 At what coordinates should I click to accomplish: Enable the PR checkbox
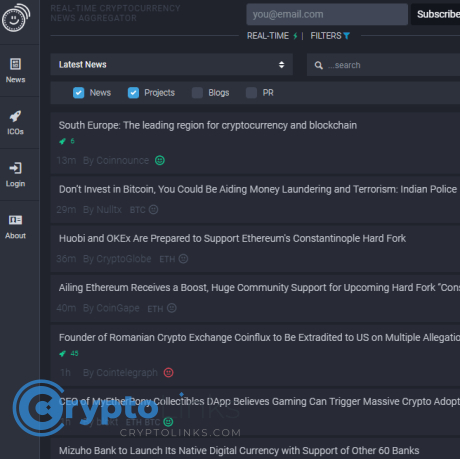[x=251, y=93]
